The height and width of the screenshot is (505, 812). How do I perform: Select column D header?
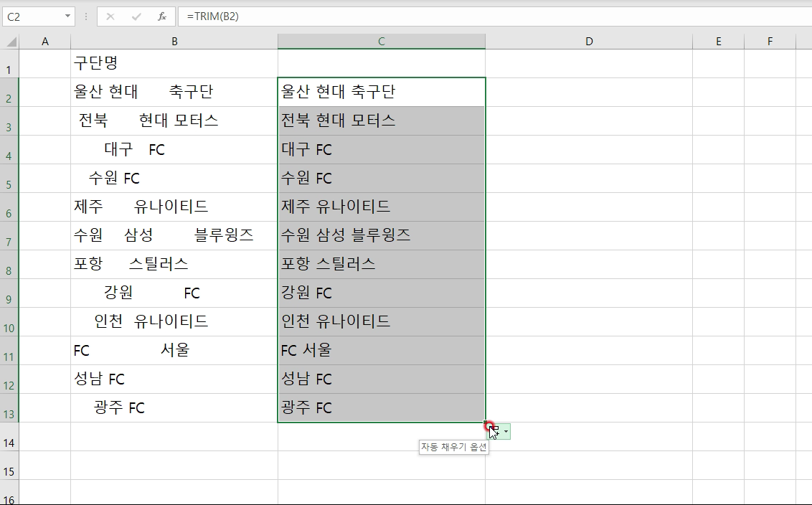pyautogui.click(x=589, y=42)
